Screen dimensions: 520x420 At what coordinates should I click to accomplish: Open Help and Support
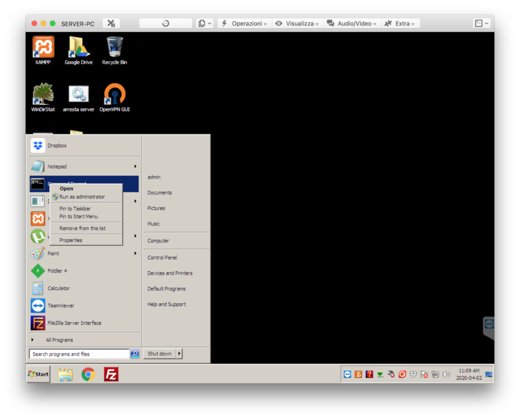tap(167, 305)
